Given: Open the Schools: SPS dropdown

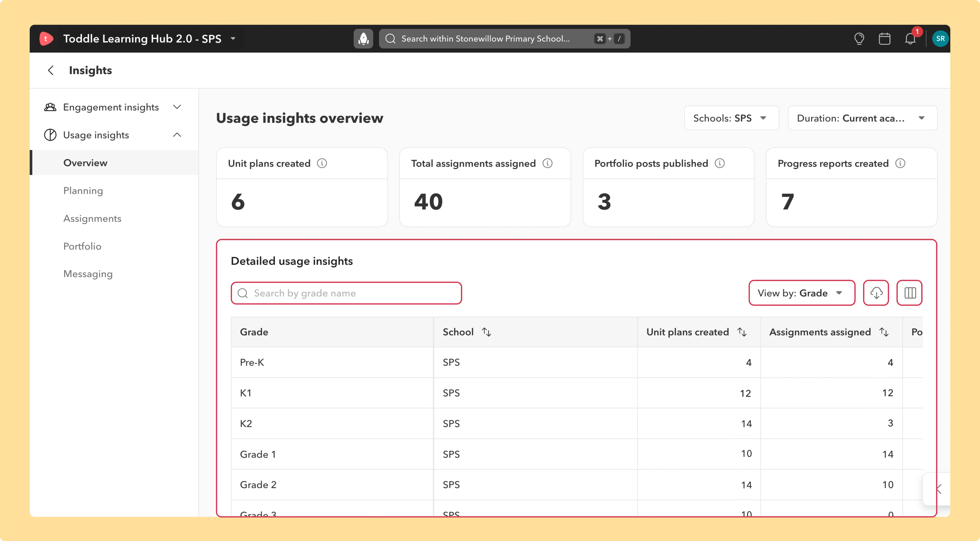Looking at the screenshot, I should coord(732,118).
